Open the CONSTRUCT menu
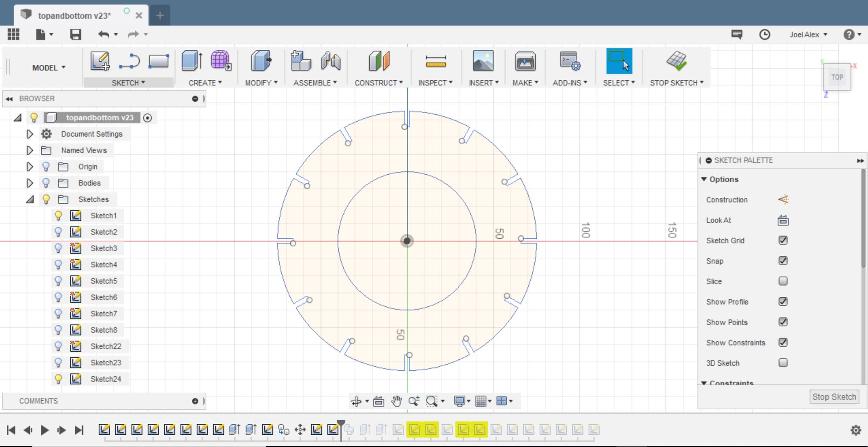Viewport: 868px width, 447px height. coord(379,83)
